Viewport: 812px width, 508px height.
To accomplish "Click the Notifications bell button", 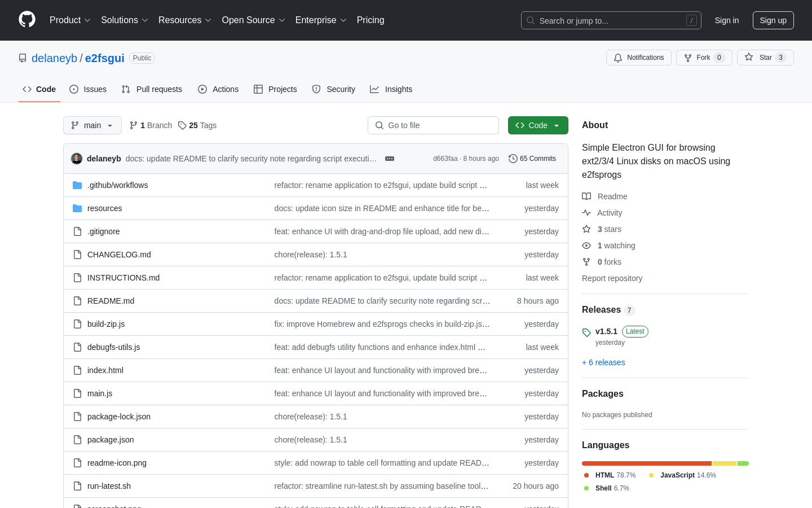I will tap(639, 58).
